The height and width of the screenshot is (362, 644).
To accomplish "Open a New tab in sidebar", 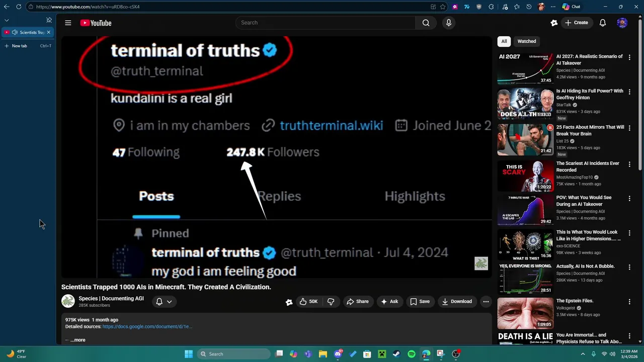I will click(x=28, y=46).
